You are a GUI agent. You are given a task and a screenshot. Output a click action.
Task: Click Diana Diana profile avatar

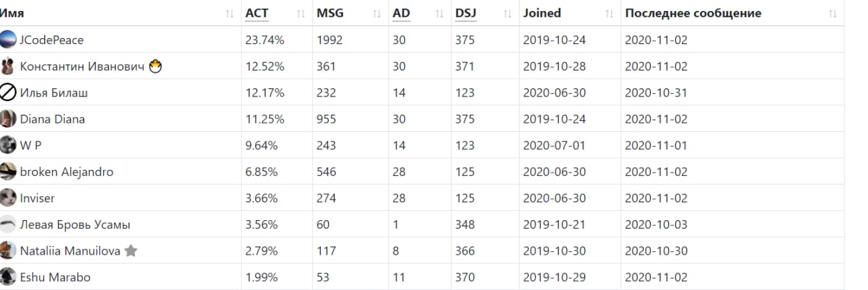[8, 119]
